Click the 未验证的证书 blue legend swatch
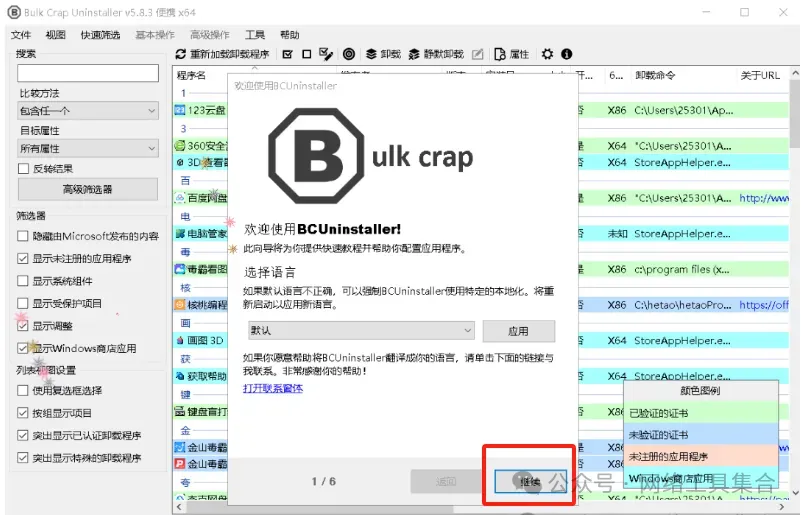The image size is (801, 515). click(700, 435)
